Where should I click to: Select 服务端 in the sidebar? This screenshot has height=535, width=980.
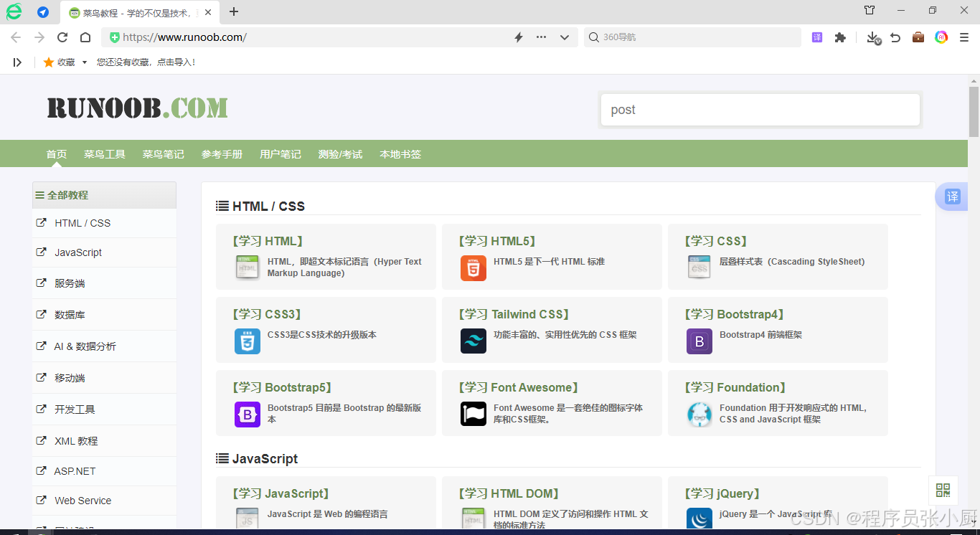(x=104, y=283)
